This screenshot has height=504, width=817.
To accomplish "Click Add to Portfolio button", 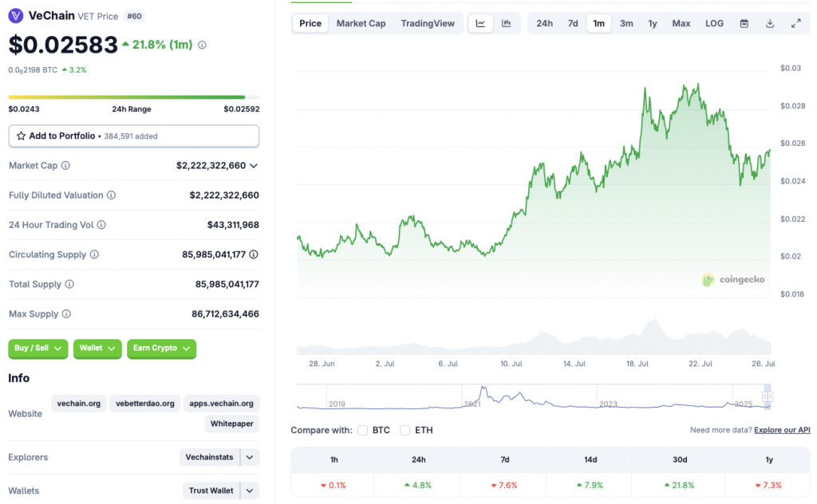I will click(134, 136).
